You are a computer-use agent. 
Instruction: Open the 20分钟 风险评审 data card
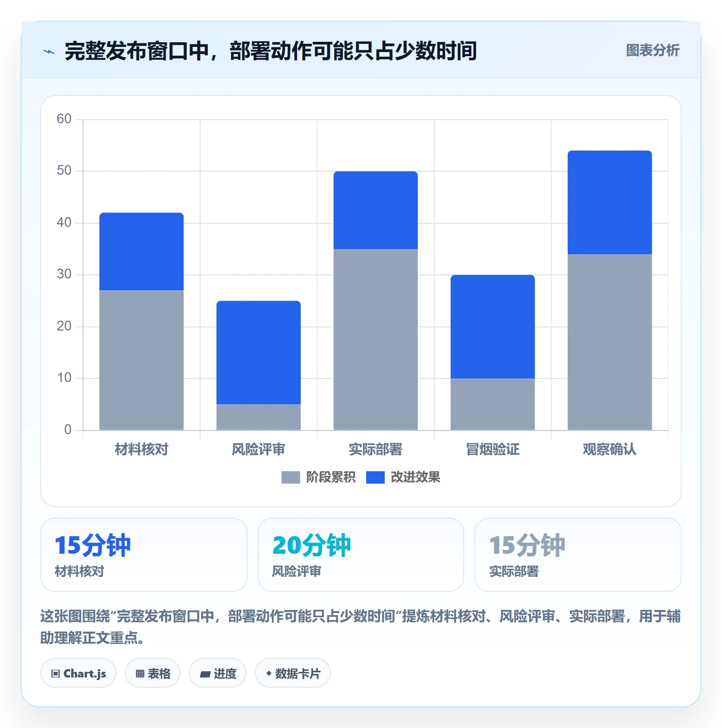point(361,555)
